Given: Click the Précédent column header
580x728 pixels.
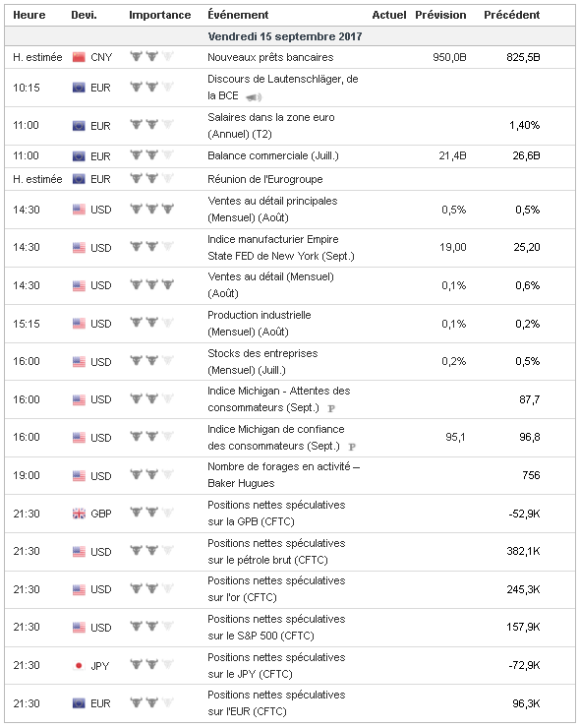Looking at the screenshot, I should 512,15.
